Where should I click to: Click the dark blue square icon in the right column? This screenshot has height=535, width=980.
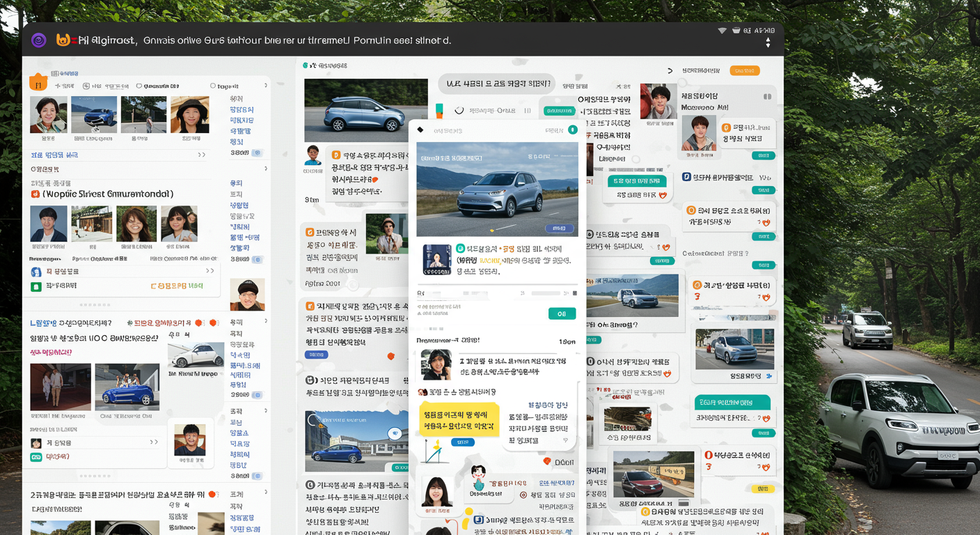click(686, 177)
